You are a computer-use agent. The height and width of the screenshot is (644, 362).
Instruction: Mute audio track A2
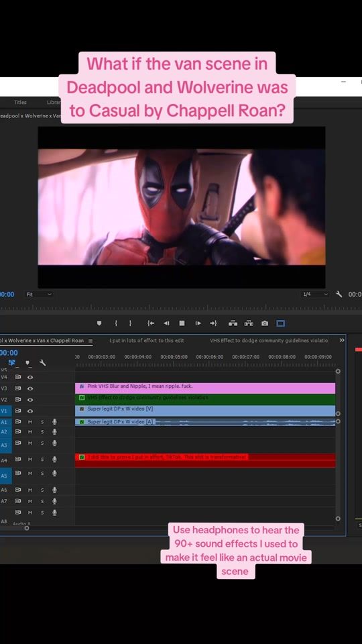(x=30, y=431)
